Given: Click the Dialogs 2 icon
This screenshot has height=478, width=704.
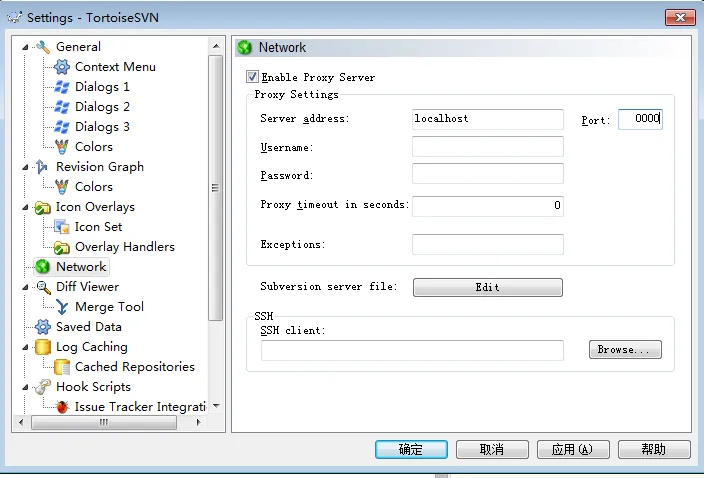Looking at the screenshot, I should 62,107.
